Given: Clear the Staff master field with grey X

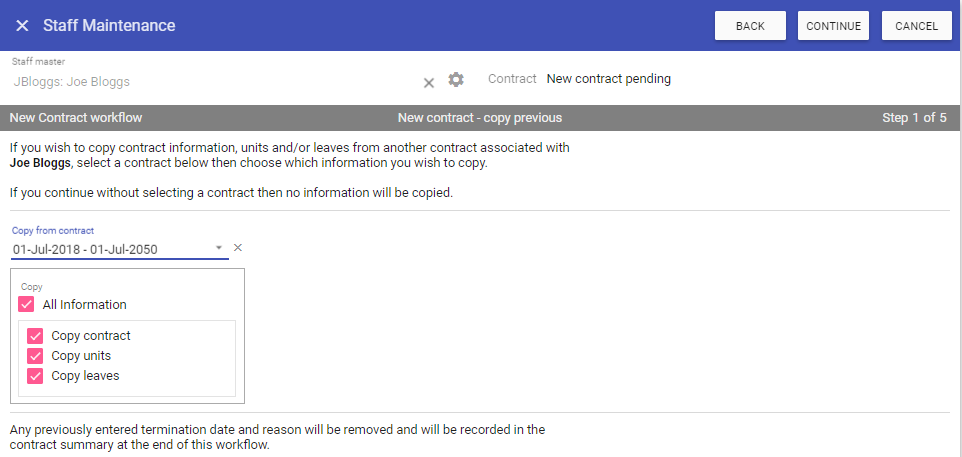Looking at the screenshot, I should point(429,82).
